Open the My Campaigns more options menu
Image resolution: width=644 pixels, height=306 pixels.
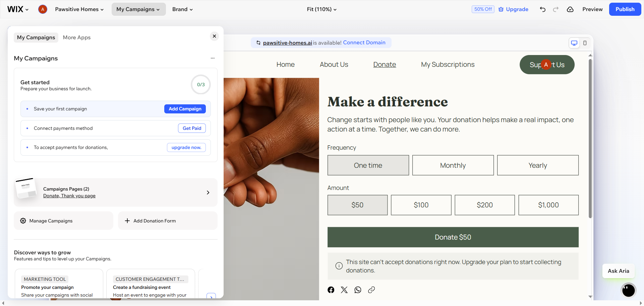[x=213, y=58]
